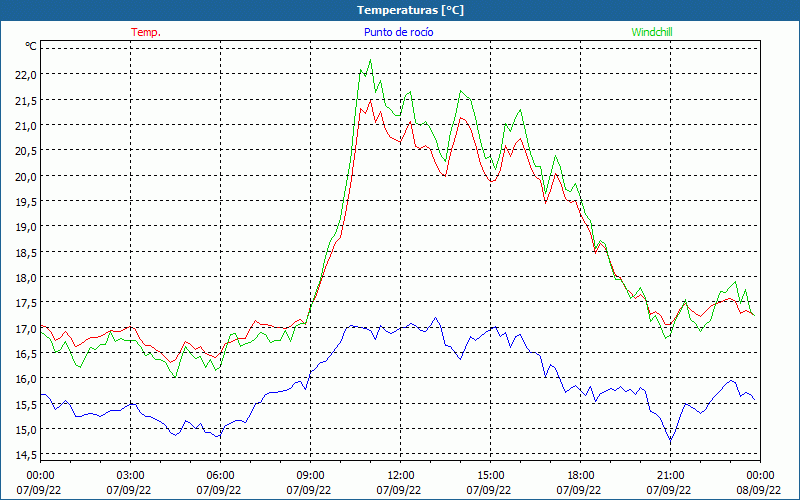Click the 20,5 y-axis value
Viewport: 800px width, 500px height.
click(27, 151)
